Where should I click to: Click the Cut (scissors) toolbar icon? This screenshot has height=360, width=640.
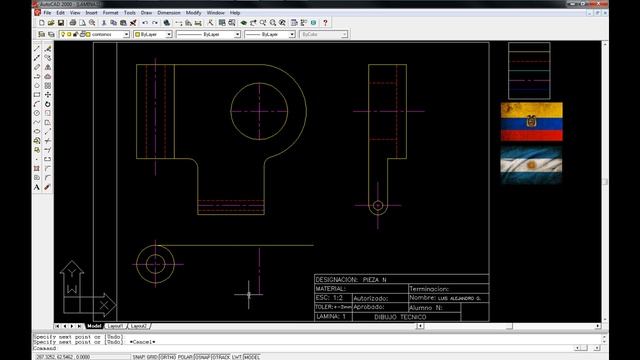(104, 23)
